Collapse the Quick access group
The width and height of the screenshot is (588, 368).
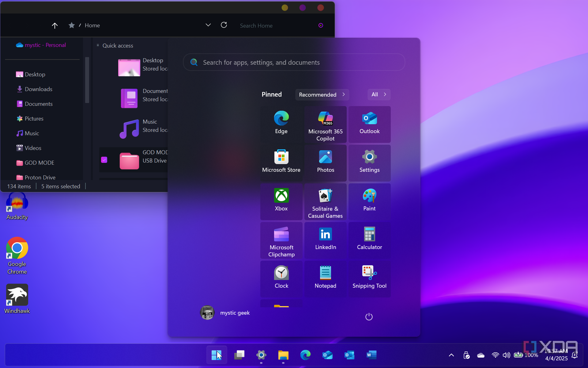click(x=98, y=45)
